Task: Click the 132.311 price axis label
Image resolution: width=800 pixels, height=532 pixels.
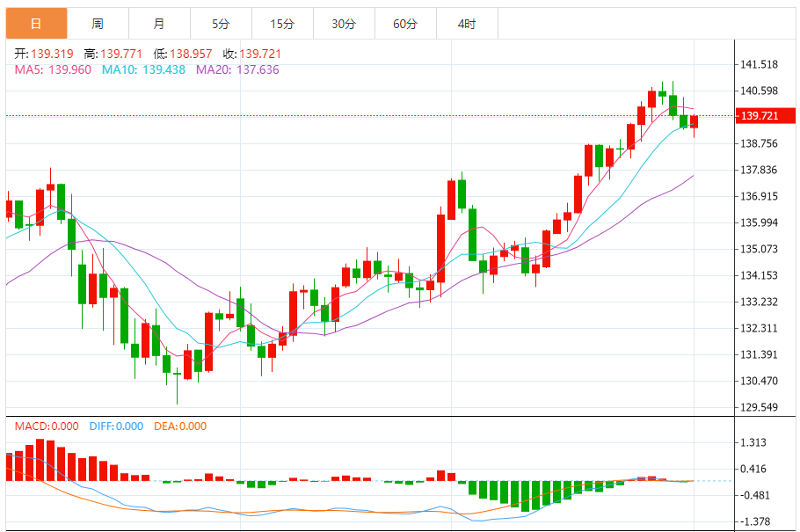Action: 760,328
